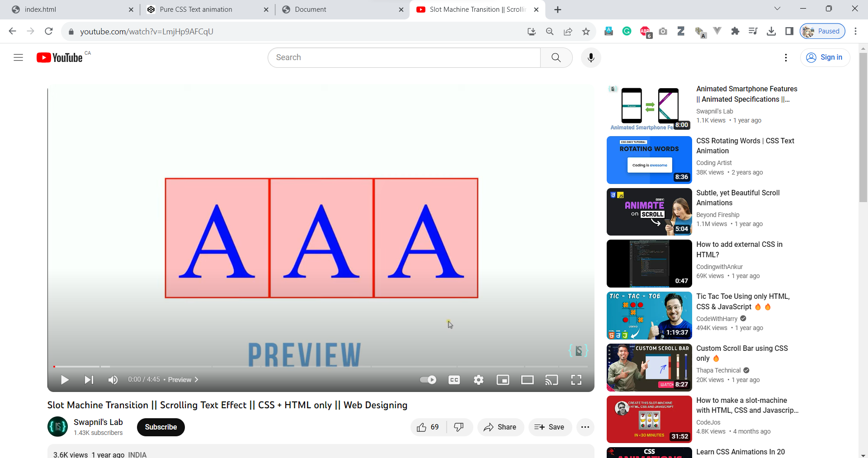Image resolution: width=868 pixels, height=458 pixels.
Task: Open the video's more actions menu
Action: 585,427
